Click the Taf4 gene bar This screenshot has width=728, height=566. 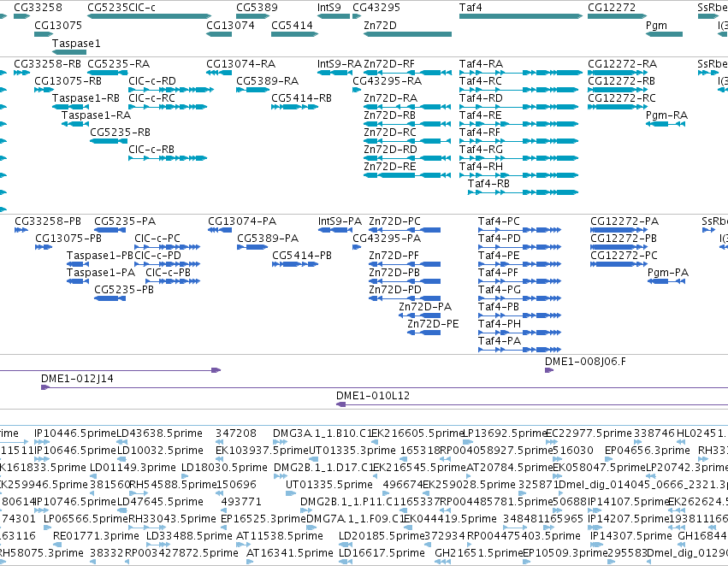(x=520, y=16)
